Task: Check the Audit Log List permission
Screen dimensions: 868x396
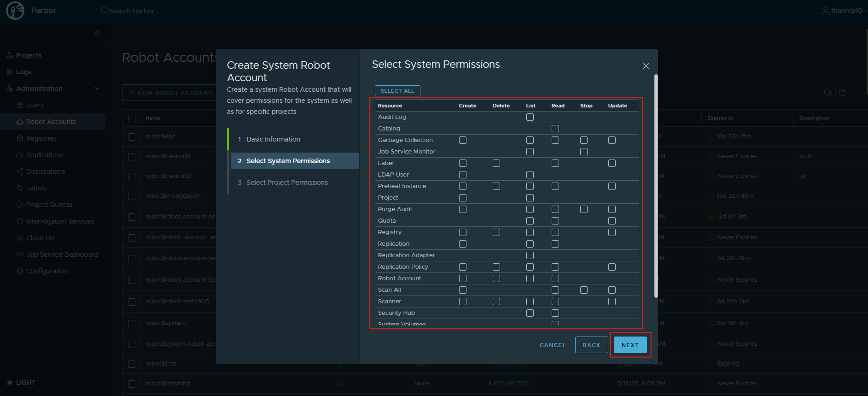Action: (530, 117)
